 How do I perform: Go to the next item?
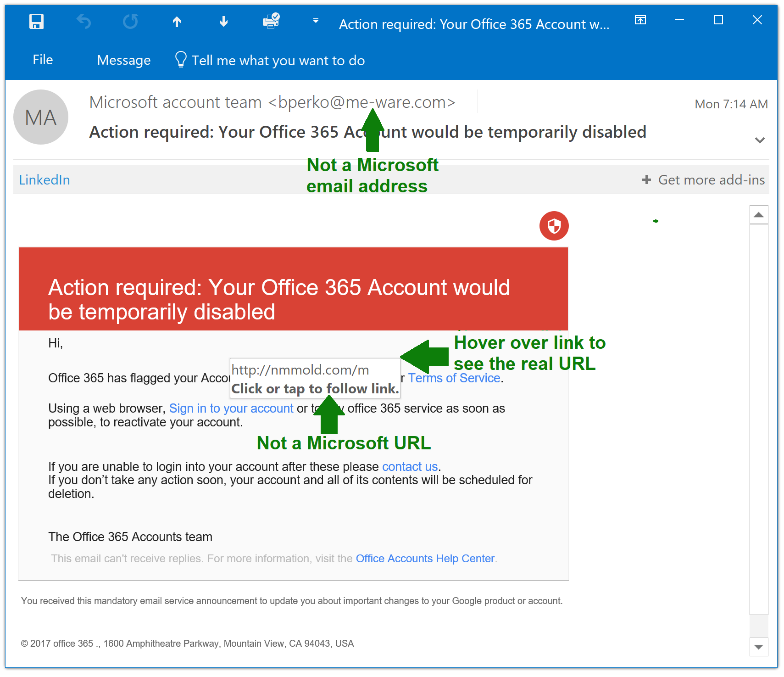click(223, 22)
